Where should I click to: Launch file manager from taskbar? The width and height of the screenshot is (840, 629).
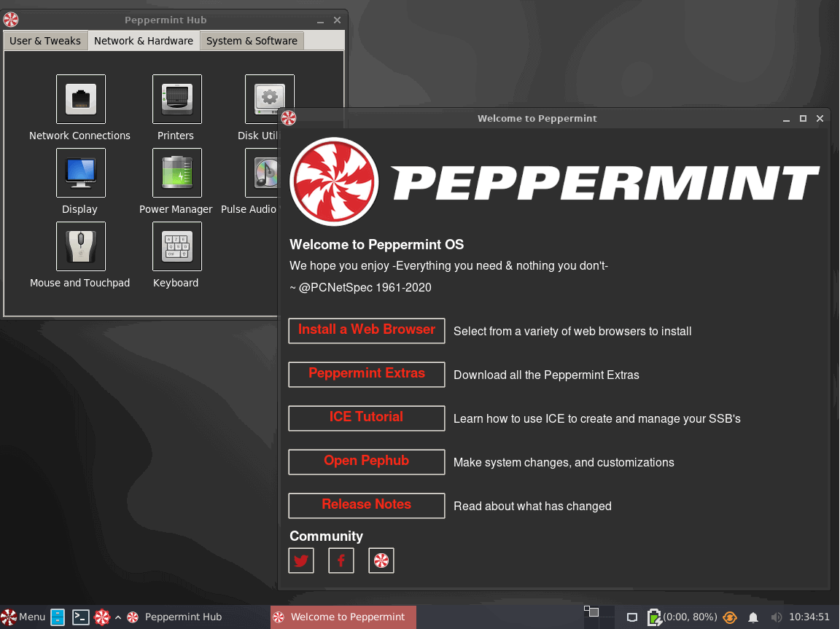coord(58,617)
